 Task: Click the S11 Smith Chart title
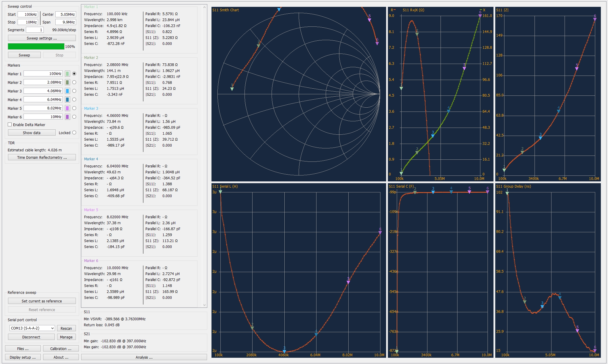pyautogui.click(x=225, y=10)
